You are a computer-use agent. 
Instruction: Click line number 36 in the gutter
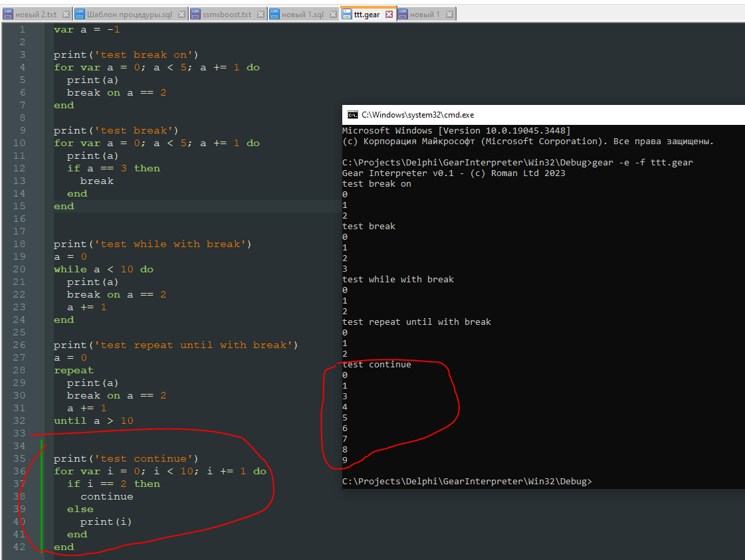[x=19, y=471]
